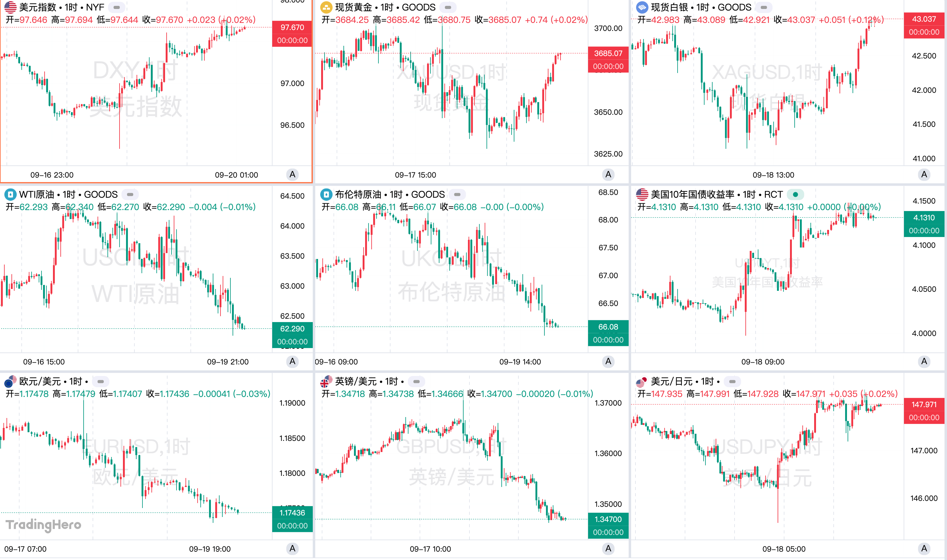The width and height of the screenshot is (947, 560).
Task: Click the EU/US flag icon for 欧元/美元
Action: [x=10, y=381]
